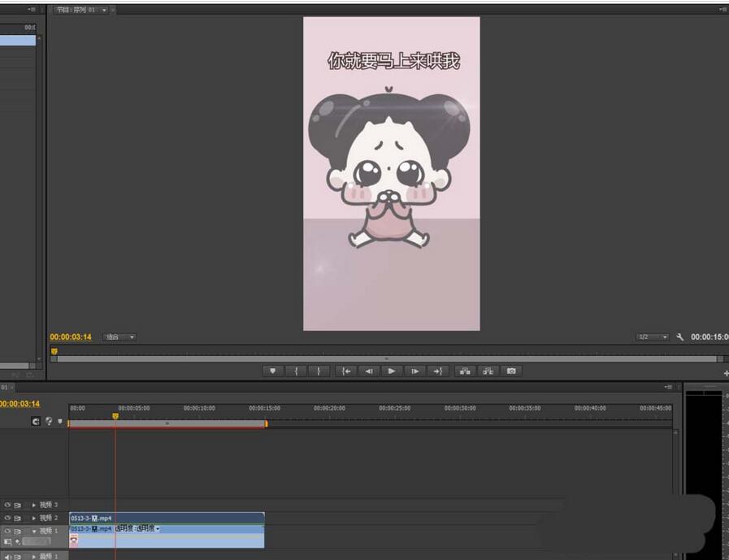Step forward one frame in program monitor
729x560 pixels.
point(414,371)
